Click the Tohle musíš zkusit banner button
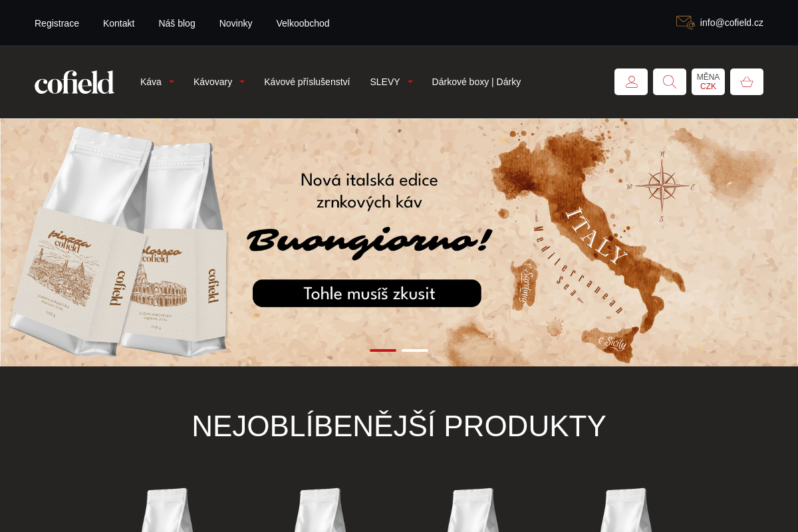 367,293
